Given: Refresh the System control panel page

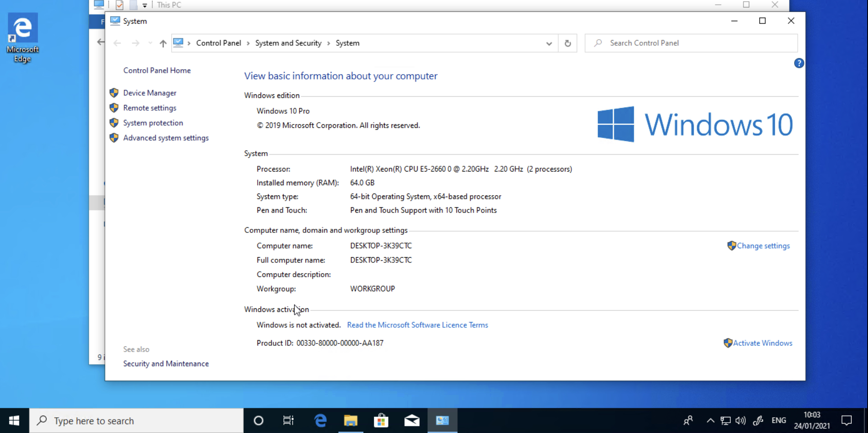Looking at the screenshot, I should point(567,43).
